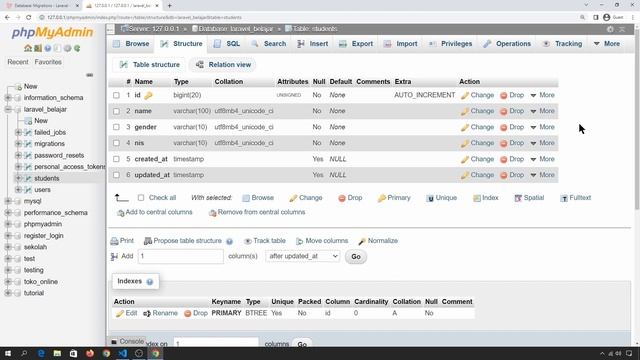640x360 pixels.
Task: Click Edit for PRIMARY index
Action: click(127, 313)
